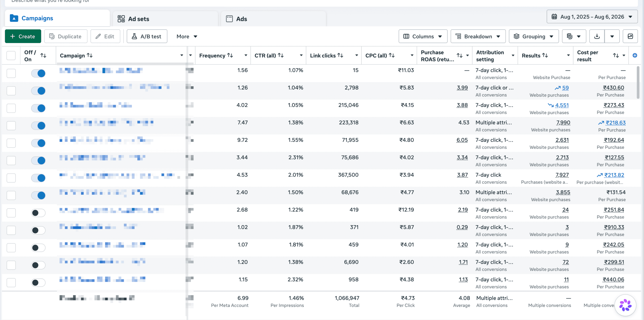The image size is (644, 320).
Task: Click the Edit button
Action: click(105, 36)
